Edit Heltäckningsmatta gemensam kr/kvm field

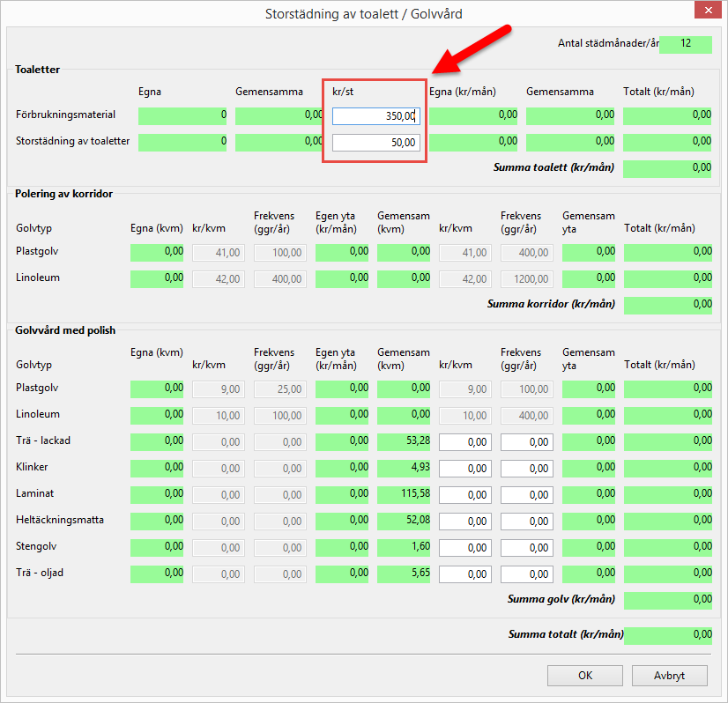(x=464, y=522)
